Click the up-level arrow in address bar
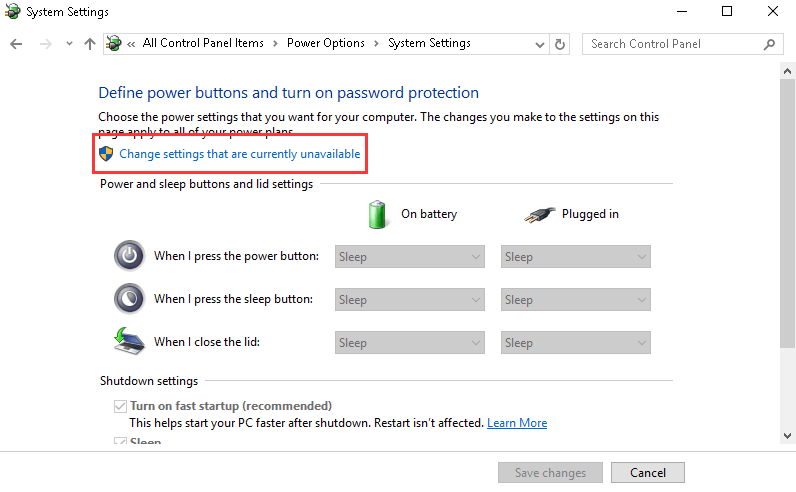The image size is (796, 492). [x=90, y=44]
